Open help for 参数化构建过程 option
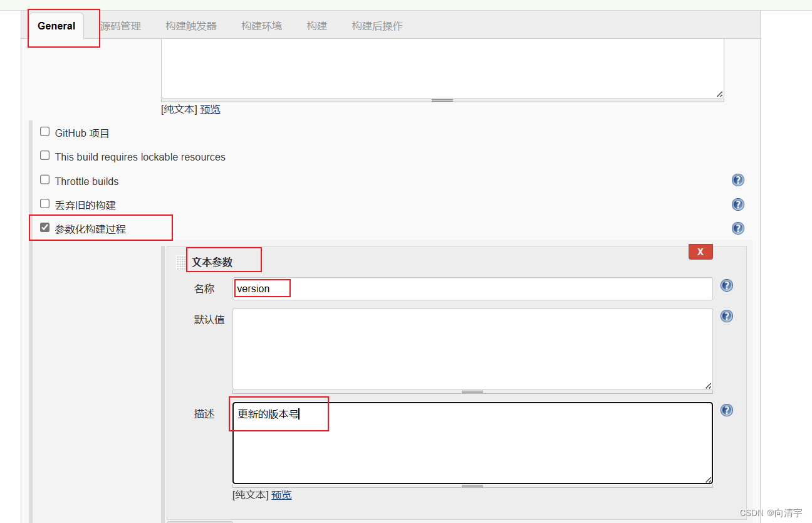Viewport: 812px width, 523px height. coord(738,228)
